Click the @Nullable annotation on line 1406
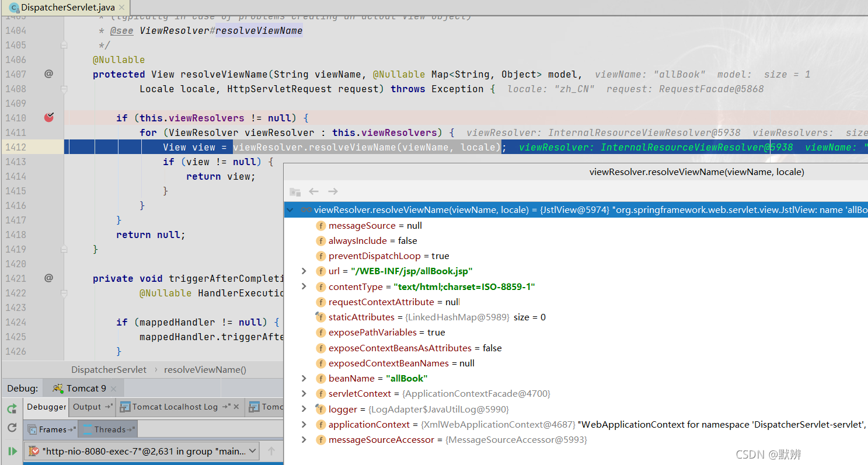This screenshot has height=465, width=868. (118, 60)
